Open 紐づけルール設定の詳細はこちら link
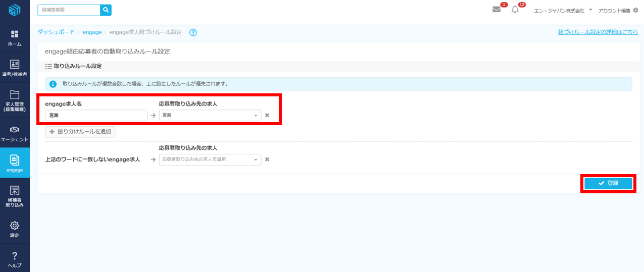The image size is (644, 272). click(598, 32)
